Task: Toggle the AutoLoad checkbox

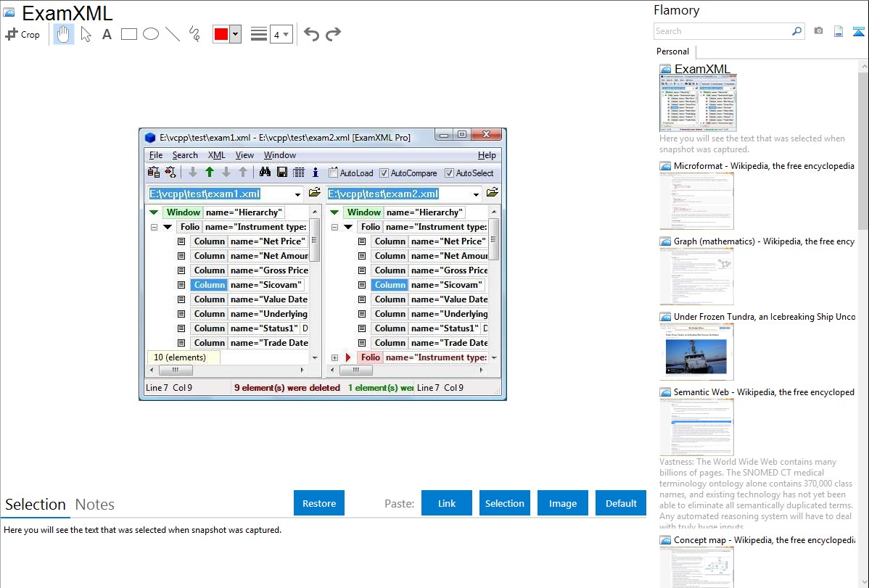Action: coord(333,173)
